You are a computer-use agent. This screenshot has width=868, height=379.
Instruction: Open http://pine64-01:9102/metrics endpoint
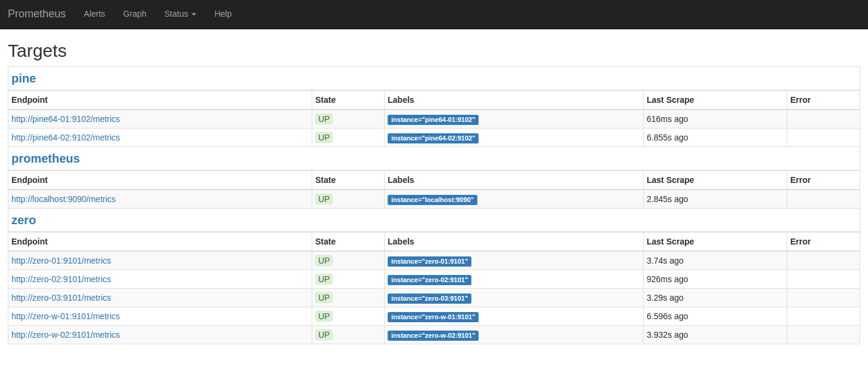pos(65,119)
